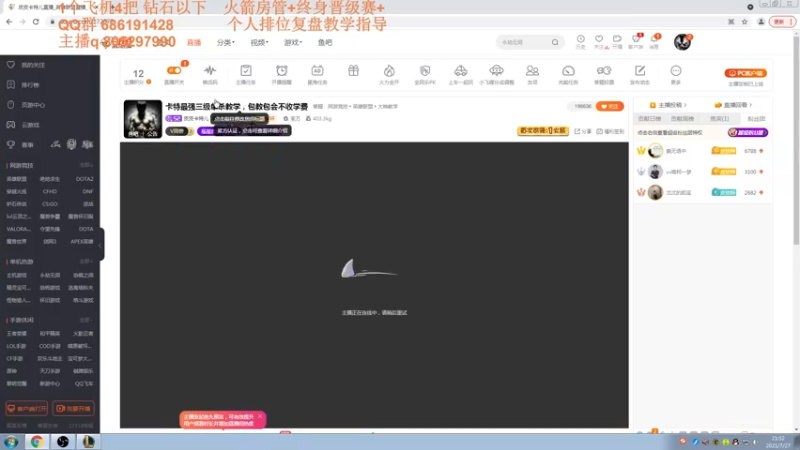Open the 更多 ellipsis icon
800x450 pixels.
[x=676, y=71]
